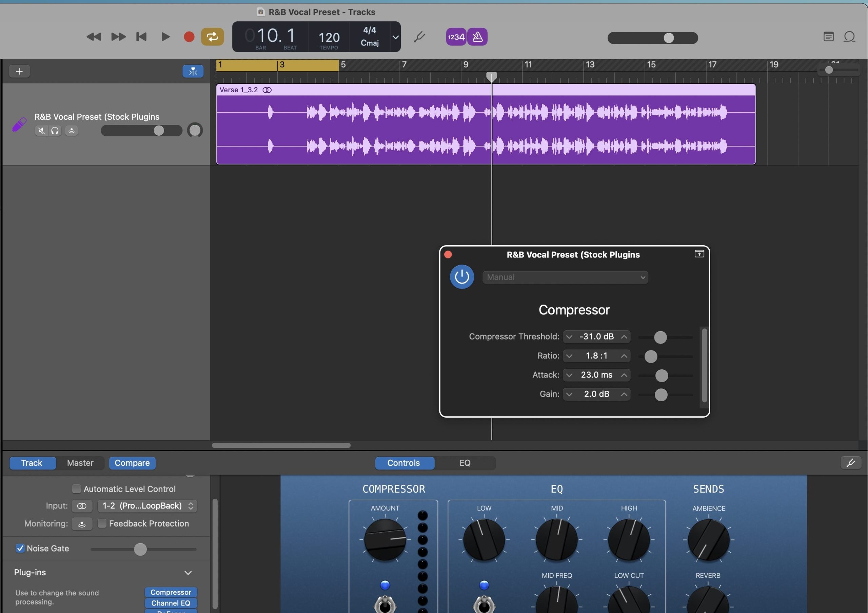Uncheck the Noise Gate checkbox

20,548
